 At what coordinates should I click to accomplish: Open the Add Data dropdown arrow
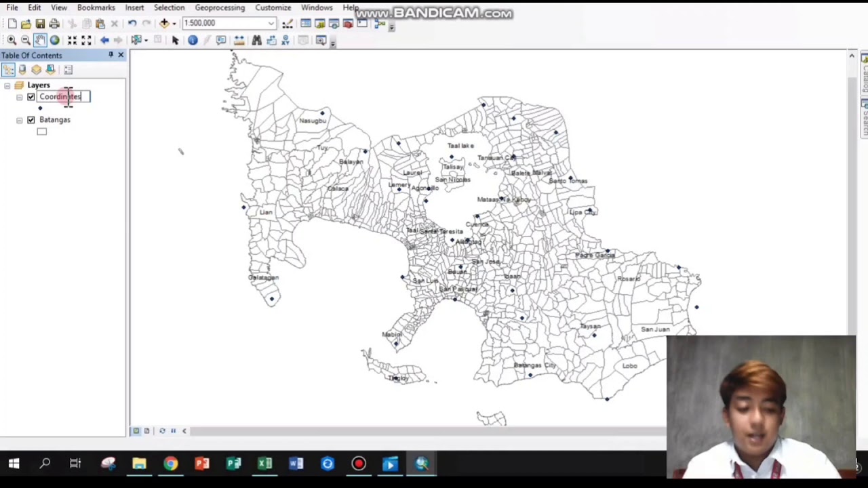tap(174, 24)
